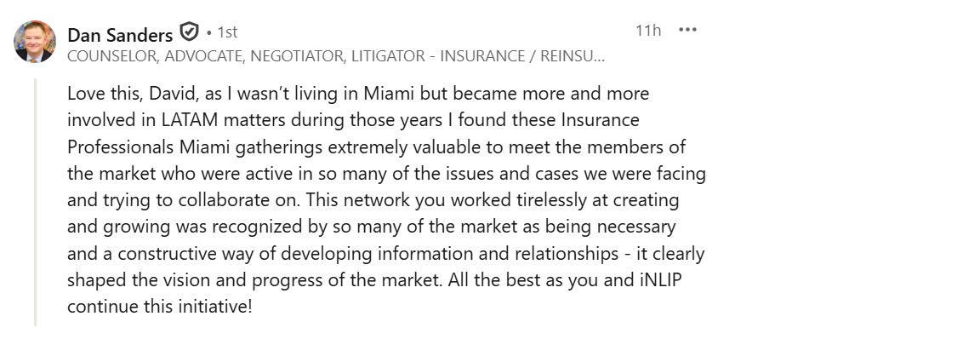980x345 pixels.
Task: Click the verified shield badge icon
Action: point(190,33)
